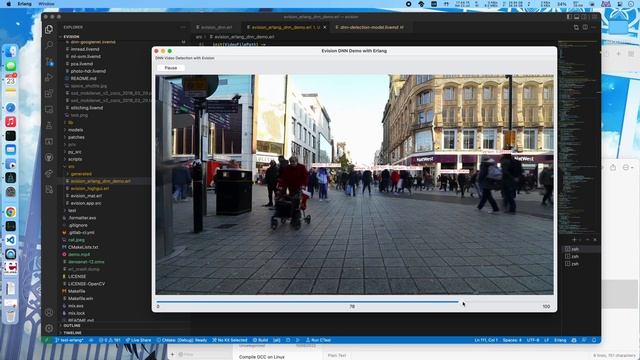640x360 pixels.
Task: Expand the generated folder
Action: point(81,174)
